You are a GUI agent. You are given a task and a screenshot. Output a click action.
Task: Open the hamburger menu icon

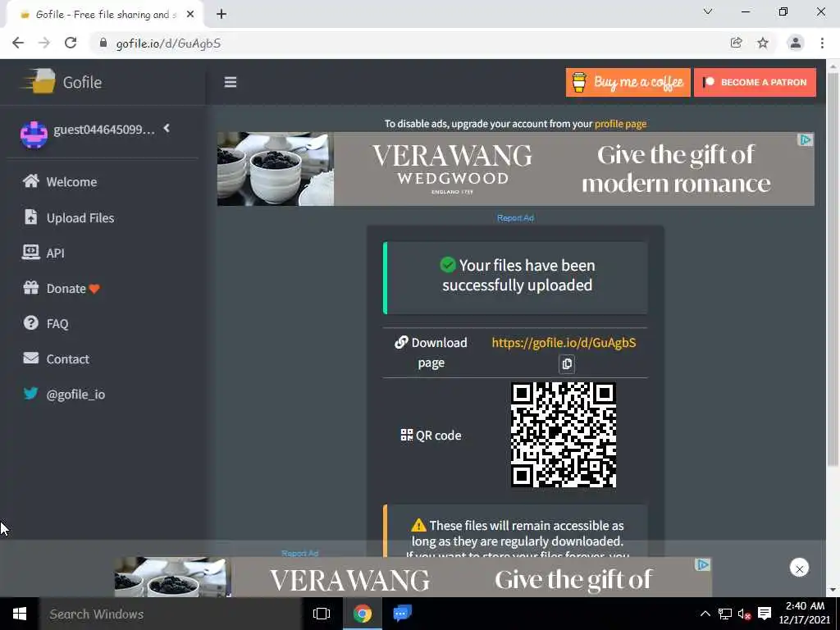[x=231, y=82]
